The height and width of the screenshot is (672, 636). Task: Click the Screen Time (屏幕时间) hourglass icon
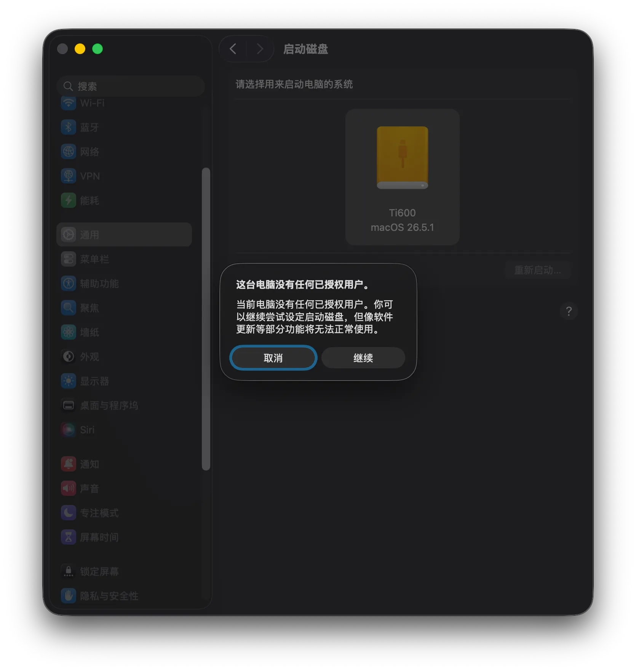point(69,537)
